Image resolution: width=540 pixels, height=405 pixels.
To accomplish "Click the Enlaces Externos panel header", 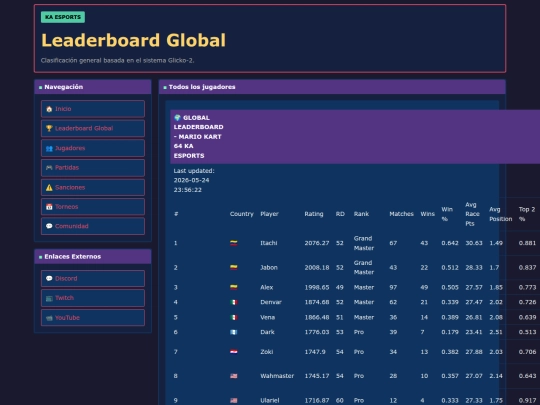I will [93, 257].
